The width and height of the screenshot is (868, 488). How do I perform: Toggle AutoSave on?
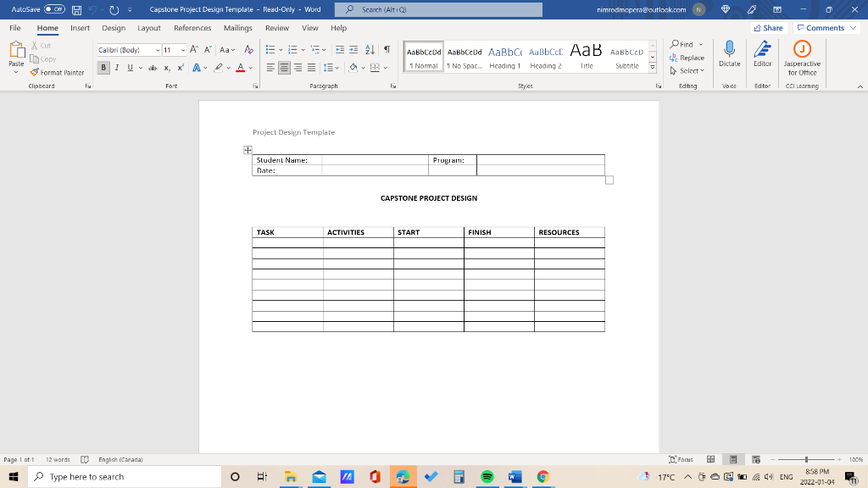coord(56,8)
